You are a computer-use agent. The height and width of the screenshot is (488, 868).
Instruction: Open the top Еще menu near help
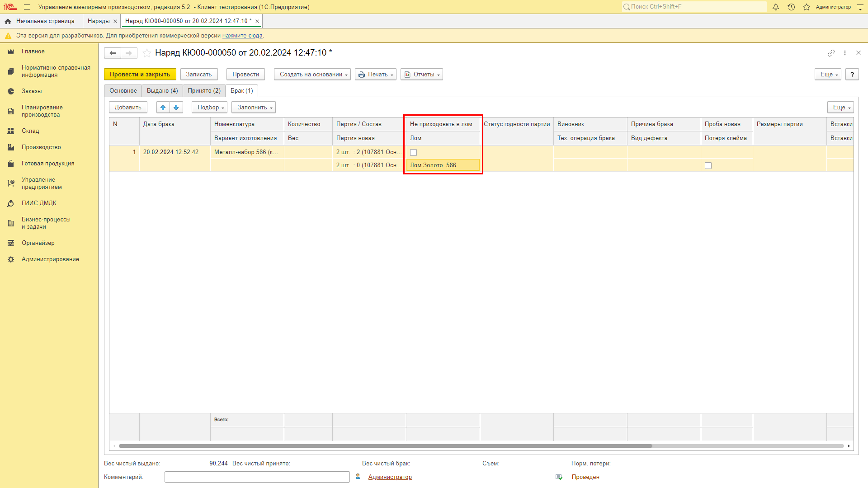(828, 75)
